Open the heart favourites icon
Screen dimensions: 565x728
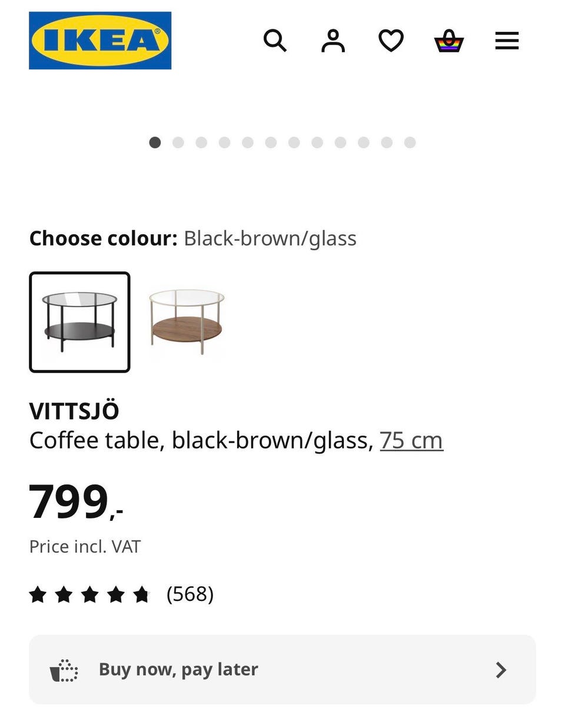(391, 41)
